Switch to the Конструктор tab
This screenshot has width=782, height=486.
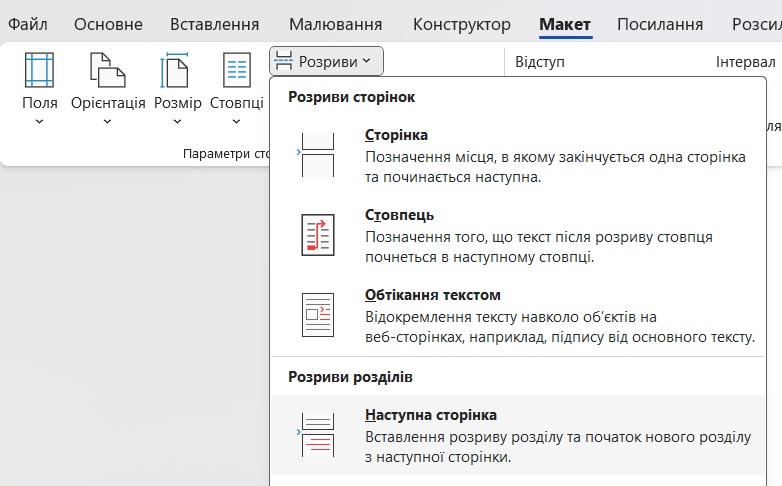[x=461, y=24]
